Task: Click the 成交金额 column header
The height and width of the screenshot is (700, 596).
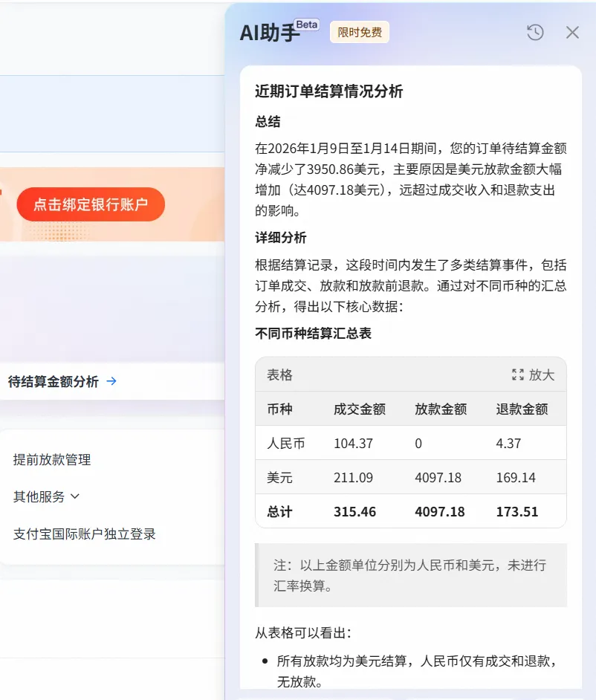Action: pyautogui.click(x=360, y=409)
